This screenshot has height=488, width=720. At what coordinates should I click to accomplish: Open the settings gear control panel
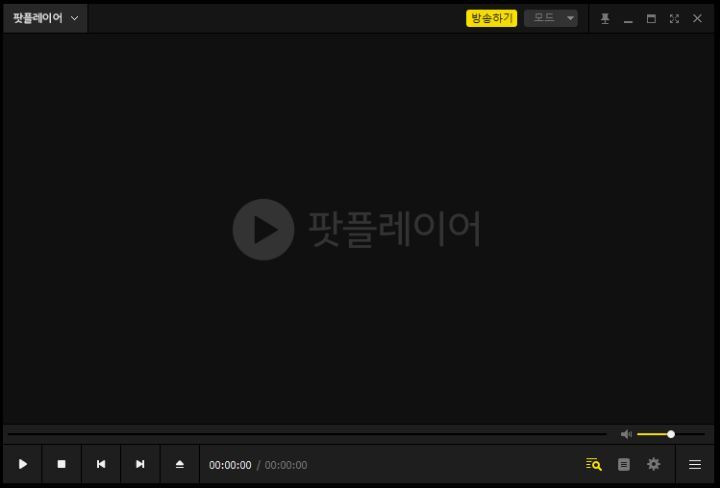[653, 464]
